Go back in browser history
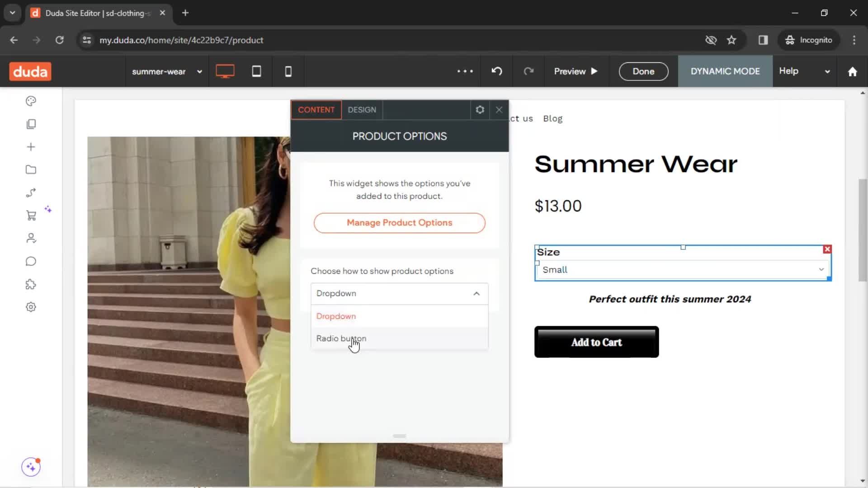Viewport: 868px width, 488px height. coord(14,40)
